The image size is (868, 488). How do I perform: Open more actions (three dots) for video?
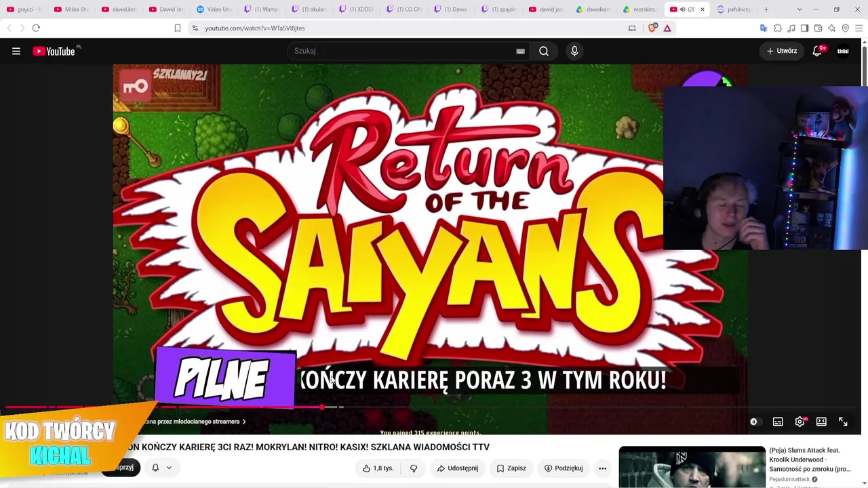coord(602,468)
